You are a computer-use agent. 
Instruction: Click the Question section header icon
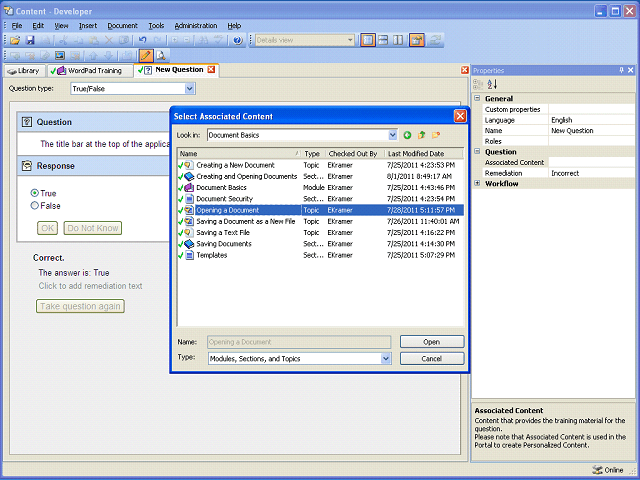click(x=27, y=122)
